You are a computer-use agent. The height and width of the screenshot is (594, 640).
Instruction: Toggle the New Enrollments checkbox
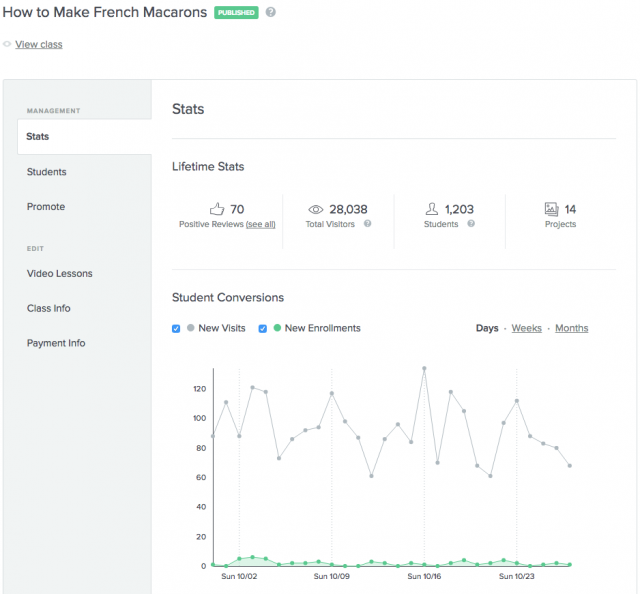coord(263,328)
